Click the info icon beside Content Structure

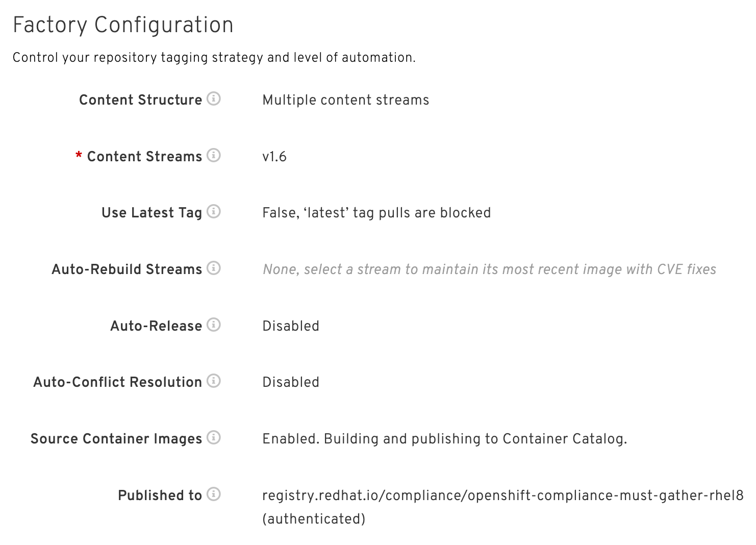(x=214, y=98)
